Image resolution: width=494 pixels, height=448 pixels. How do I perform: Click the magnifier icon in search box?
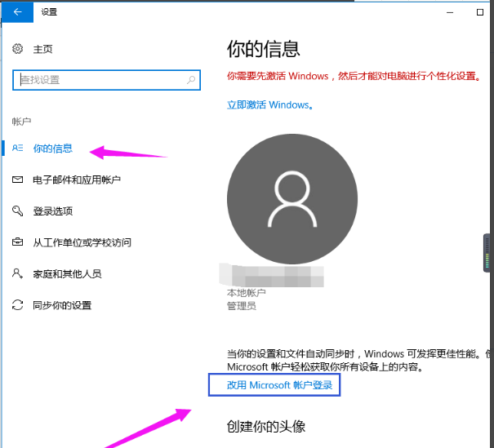(191, 80)
